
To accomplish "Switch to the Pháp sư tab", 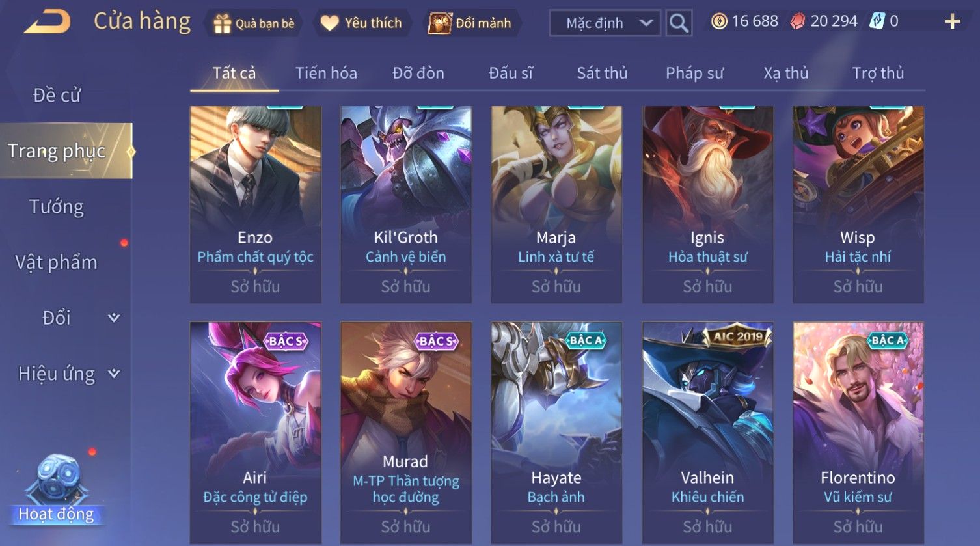I will coord(694,73).
